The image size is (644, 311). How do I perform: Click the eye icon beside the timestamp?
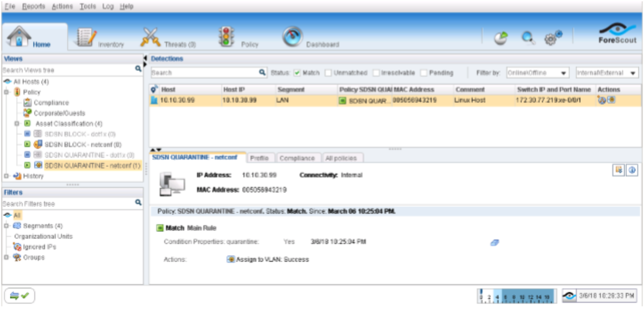(569, 296)
